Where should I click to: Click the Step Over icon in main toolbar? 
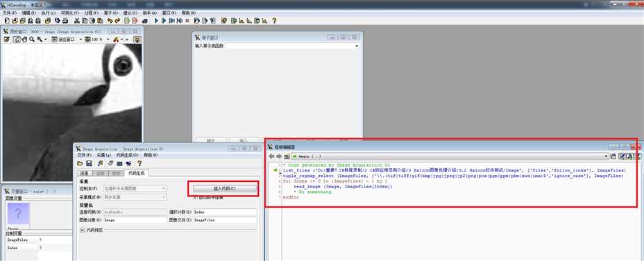coord(172,21)
